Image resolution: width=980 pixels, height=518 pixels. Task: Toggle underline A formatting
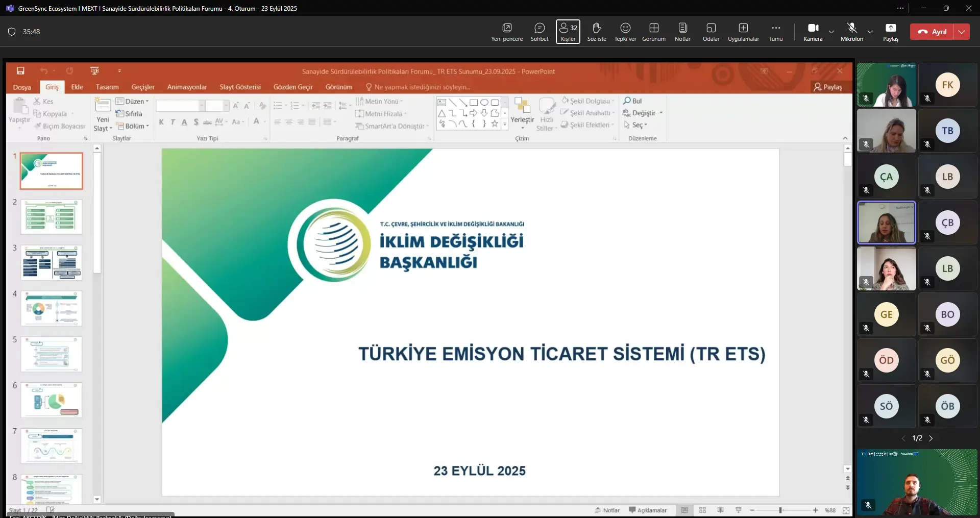tap(184, 122)
